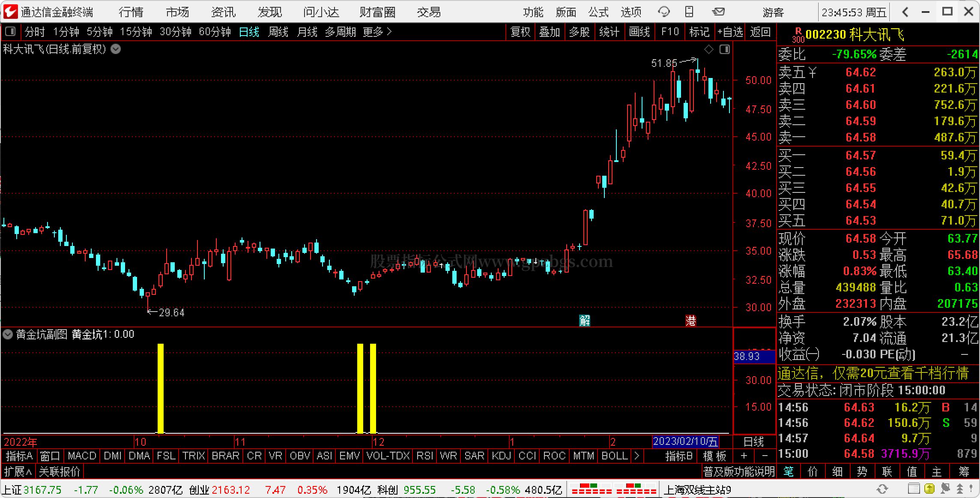Click the highlighted date 2023/02/10/五
This screenshot has width=980, height=498.
click(x=685, y=441)
